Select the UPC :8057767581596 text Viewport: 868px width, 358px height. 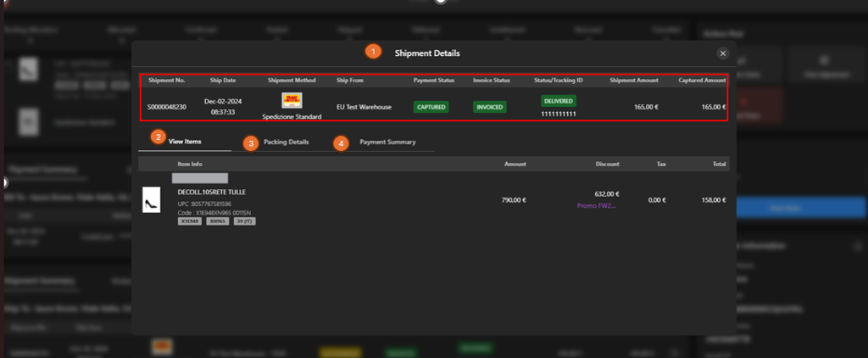204,204
